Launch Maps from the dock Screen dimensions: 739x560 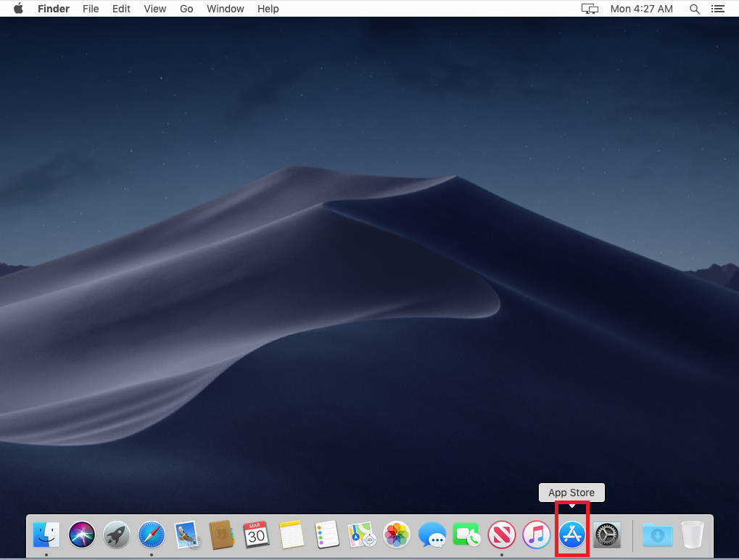coord(361,535)
